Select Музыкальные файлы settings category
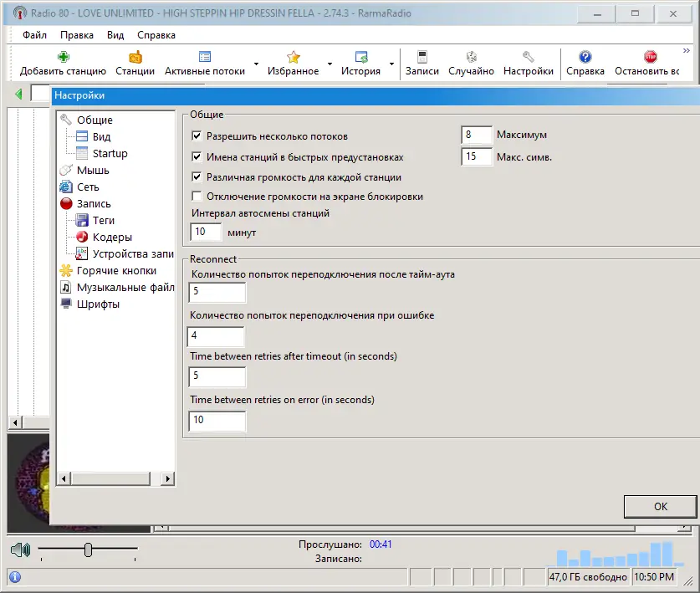The width and height of the screenshot is (700, 593). (125, 287)
